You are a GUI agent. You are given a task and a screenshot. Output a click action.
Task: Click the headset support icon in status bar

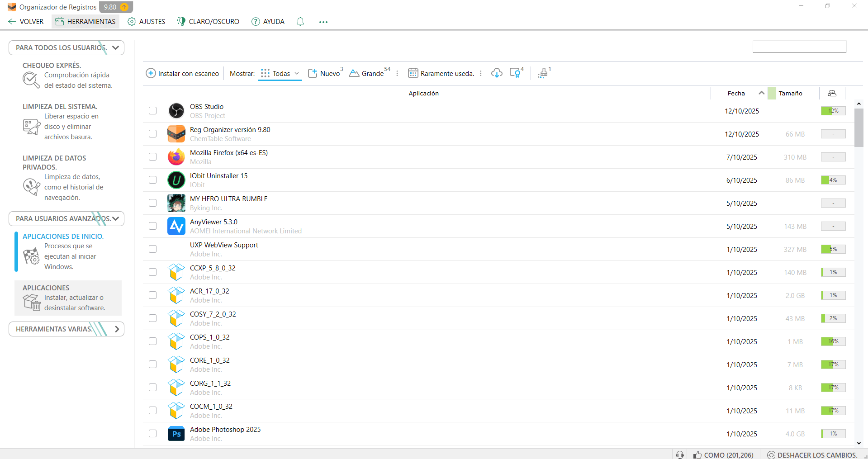point(679,455)
